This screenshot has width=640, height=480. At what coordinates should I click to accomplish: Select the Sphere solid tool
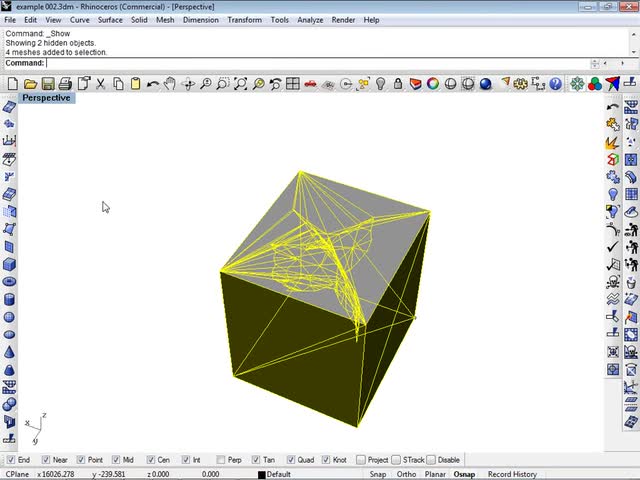click(9, 317)
